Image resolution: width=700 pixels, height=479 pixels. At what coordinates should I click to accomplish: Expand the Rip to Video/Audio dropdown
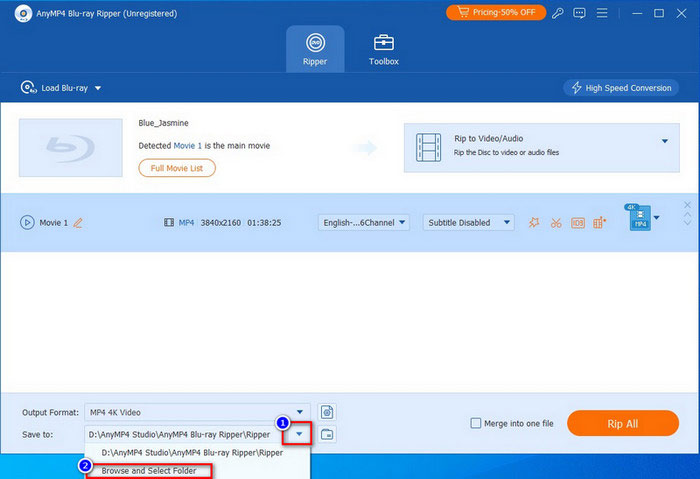665,141
